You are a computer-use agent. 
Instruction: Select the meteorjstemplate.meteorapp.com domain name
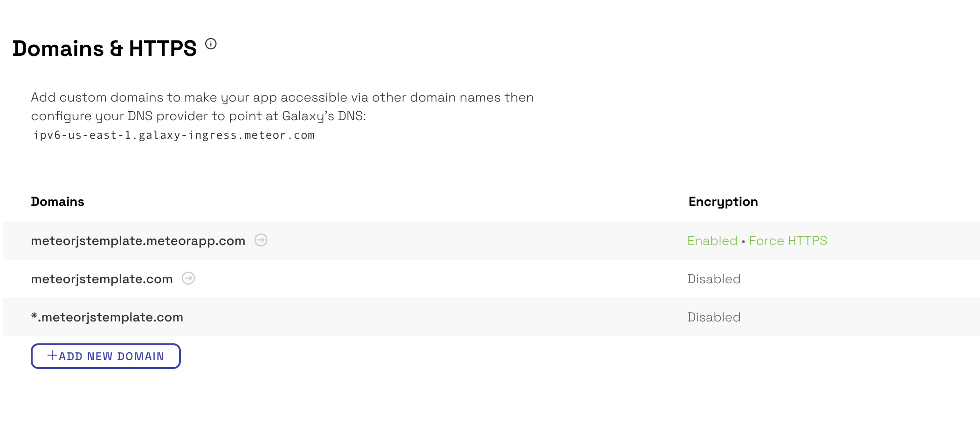coord(138,241)
